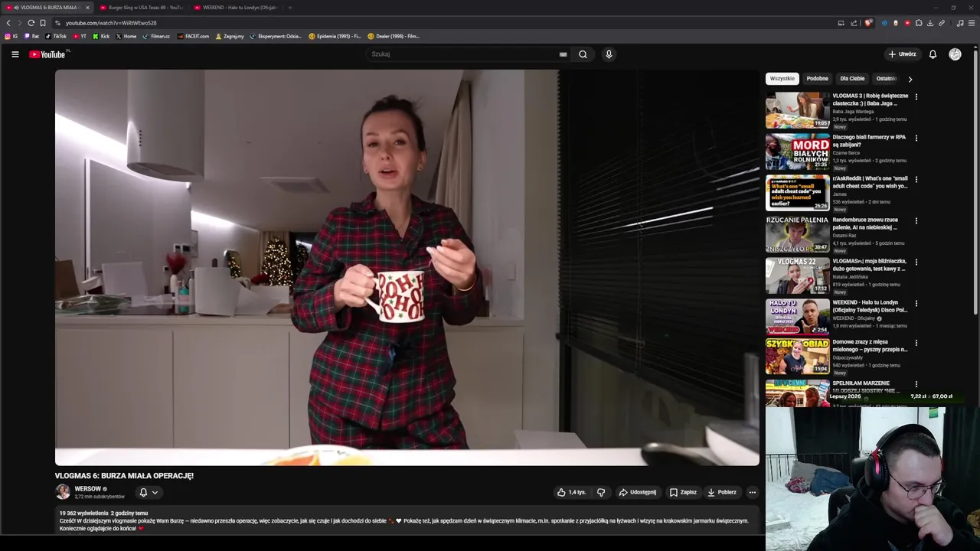
Task: Expand the video description text
Action: click(x=407, y=520)
